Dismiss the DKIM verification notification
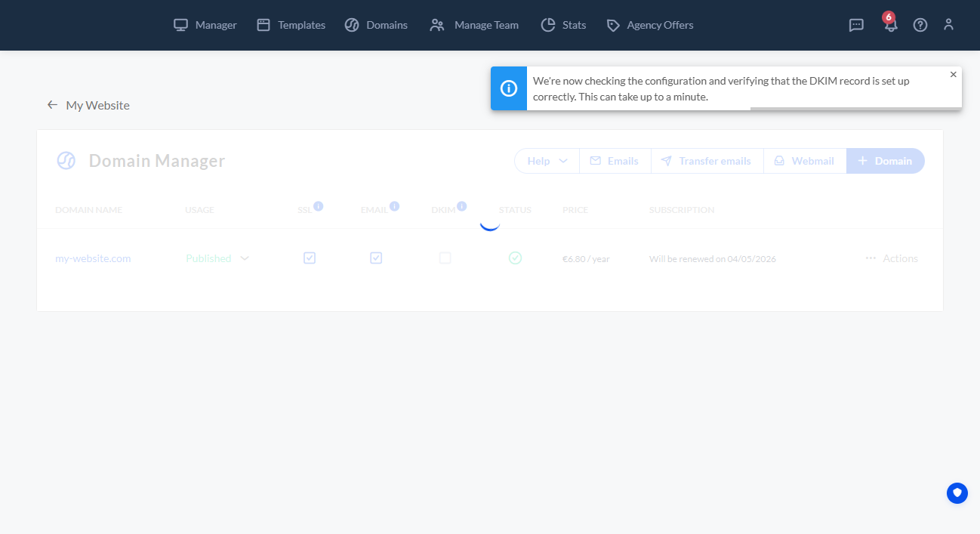The height and width of the screenshot is (534, 980). click(x=953, y=74)
